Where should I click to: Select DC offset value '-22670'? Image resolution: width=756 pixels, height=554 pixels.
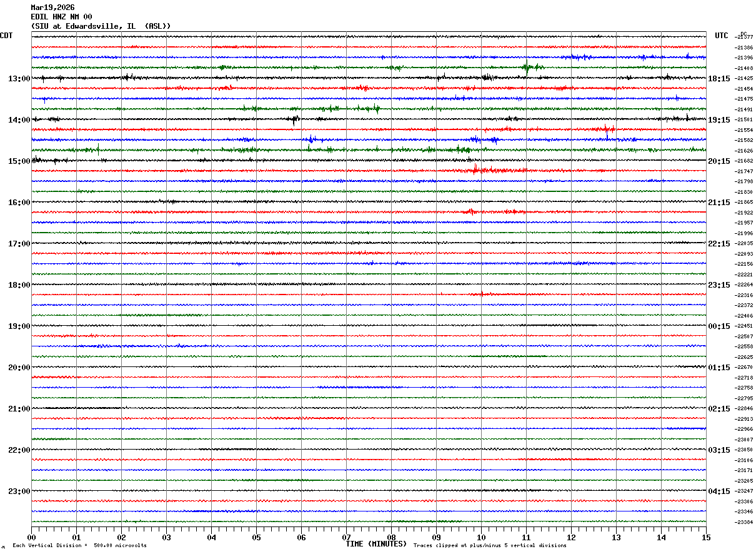tap(744, 367)
